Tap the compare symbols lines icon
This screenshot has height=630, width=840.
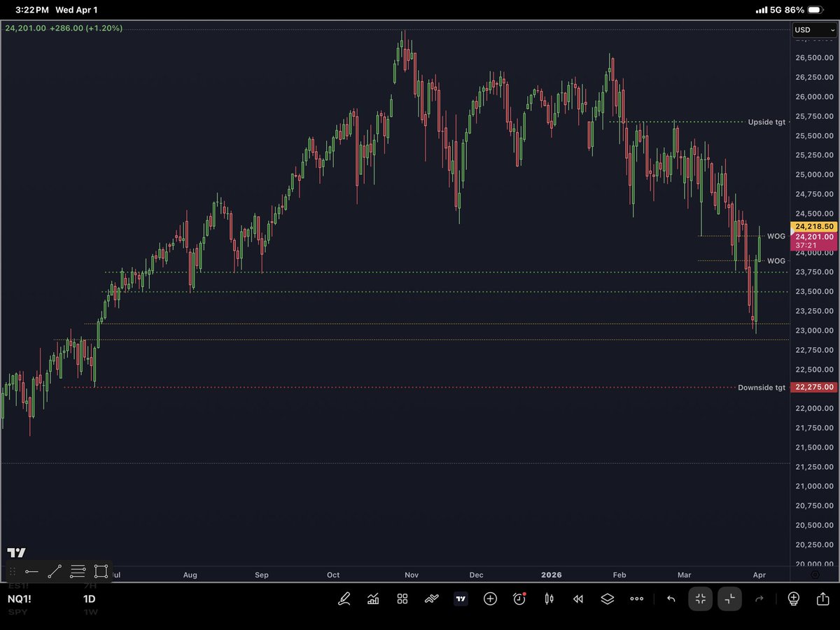click(432, 598)
